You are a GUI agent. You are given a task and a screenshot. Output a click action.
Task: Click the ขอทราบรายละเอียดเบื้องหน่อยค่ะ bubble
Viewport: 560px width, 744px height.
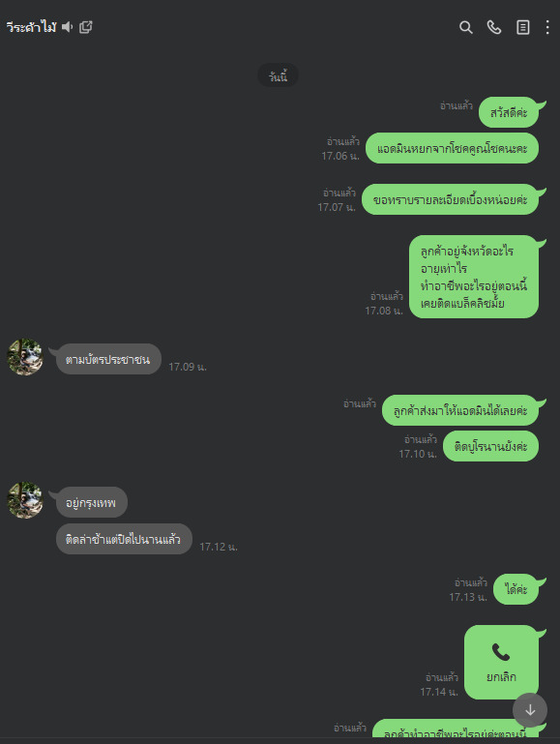pos(450,199)
